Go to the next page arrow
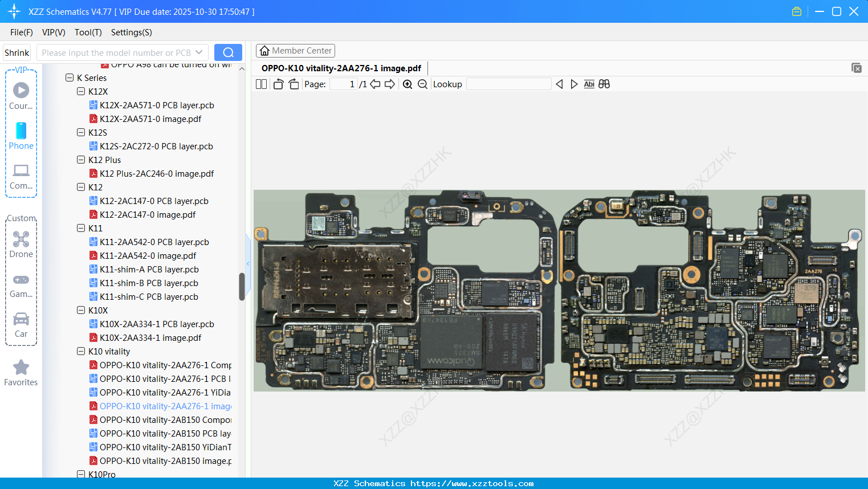 click(390, 84)
